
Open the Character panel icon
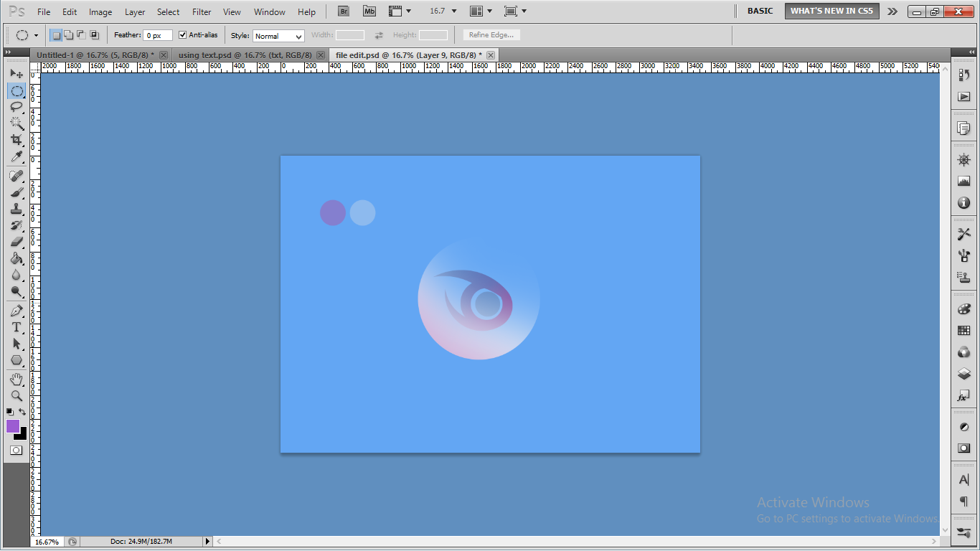coord(963,480)
